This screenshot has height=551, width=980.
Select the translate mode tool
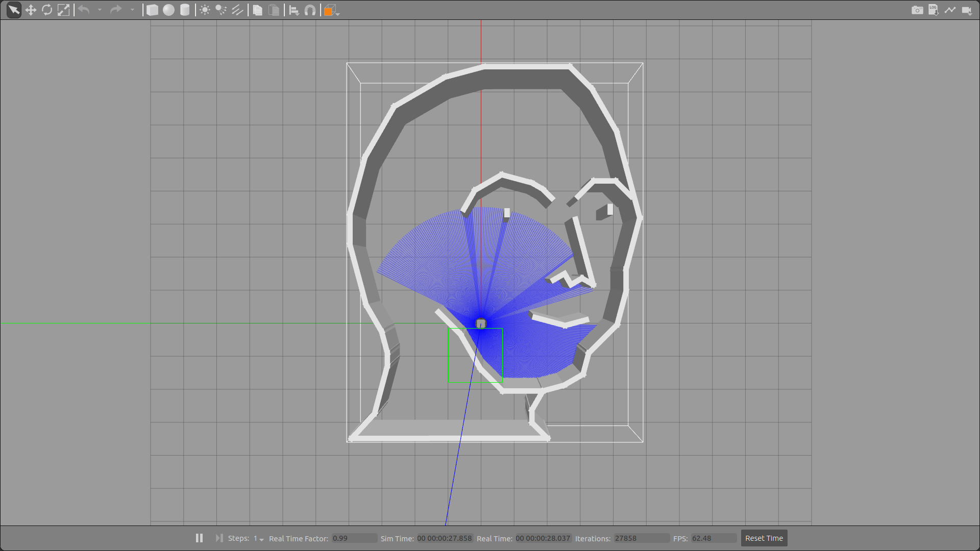click(x=31, y=10)
